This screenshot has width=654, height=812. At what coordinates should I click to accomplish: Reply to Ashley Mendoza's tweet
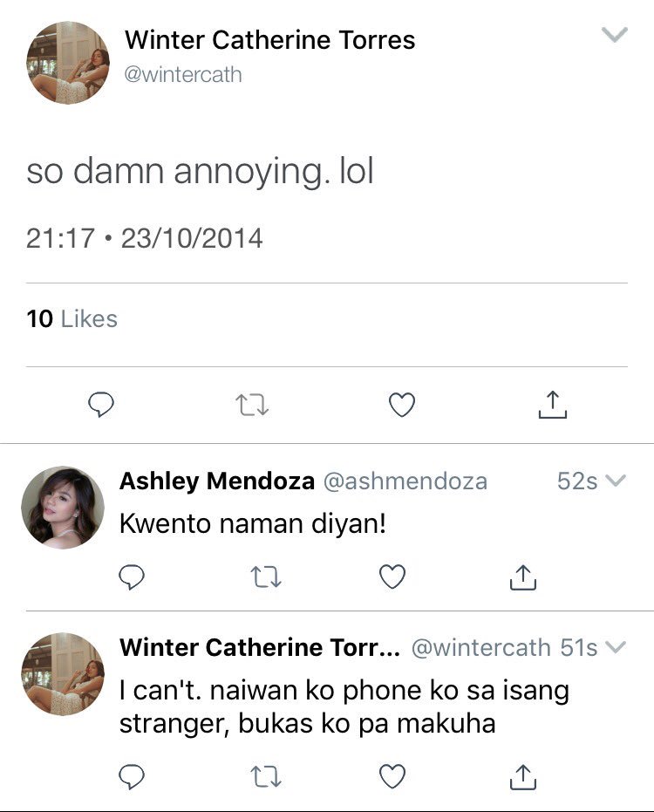point(132,577)
